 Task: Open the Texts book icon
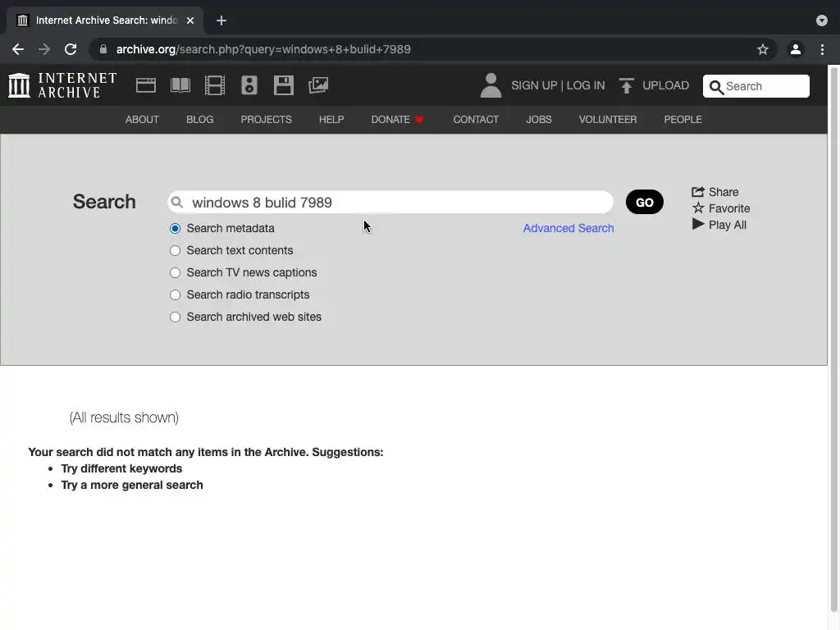(180, 85)
